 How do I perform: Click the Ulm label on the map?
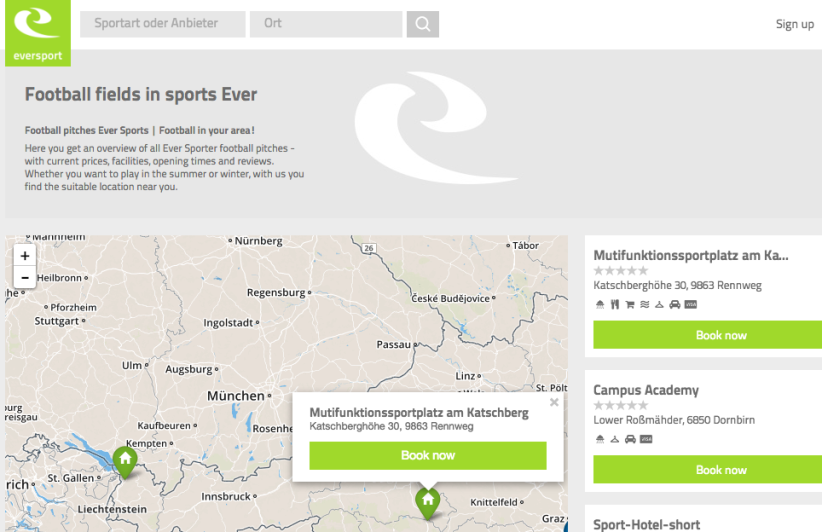[132, 365]
